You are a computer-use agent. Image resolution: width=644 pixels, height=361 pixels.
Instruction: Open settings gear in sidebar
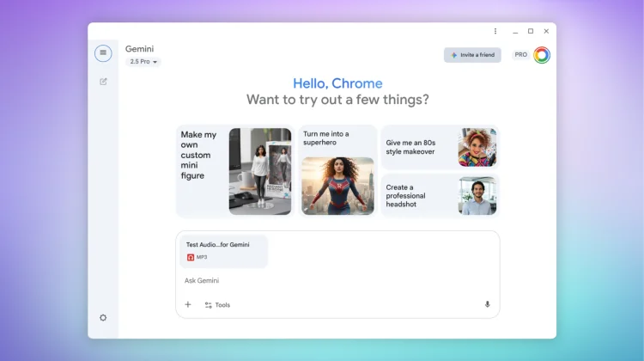point(103,317)
